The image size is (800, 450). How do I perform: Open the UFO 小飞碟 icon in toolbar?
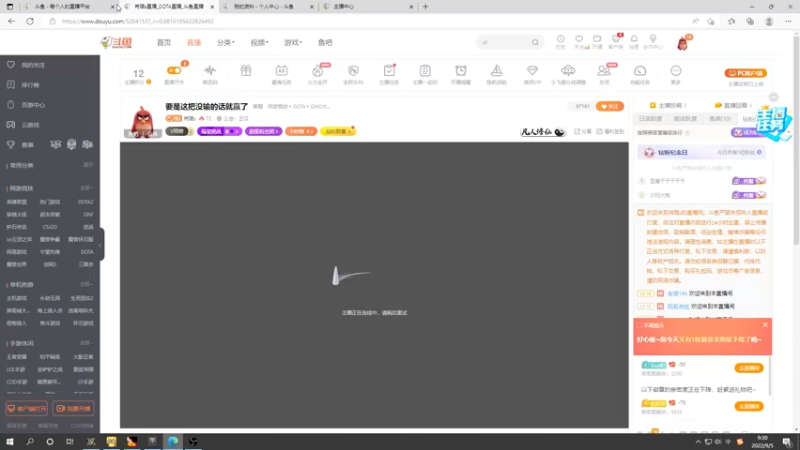tap(568, 70)
